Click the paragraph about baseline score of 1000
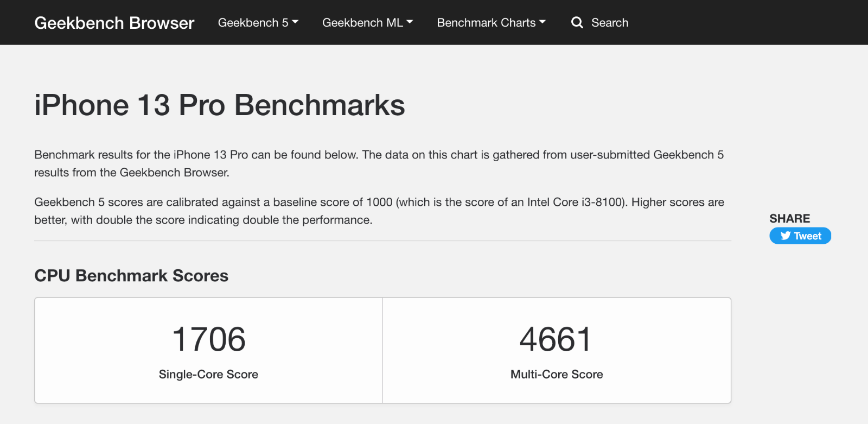 [x=379, y=211]
